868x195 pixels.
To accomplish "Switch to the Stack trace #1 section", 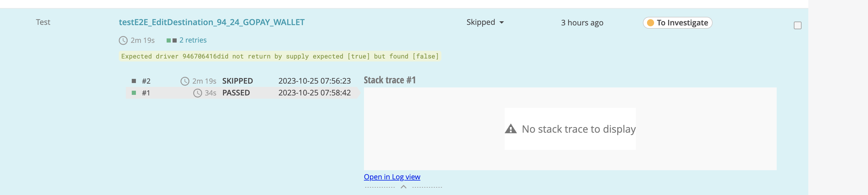I will [389, 80].
